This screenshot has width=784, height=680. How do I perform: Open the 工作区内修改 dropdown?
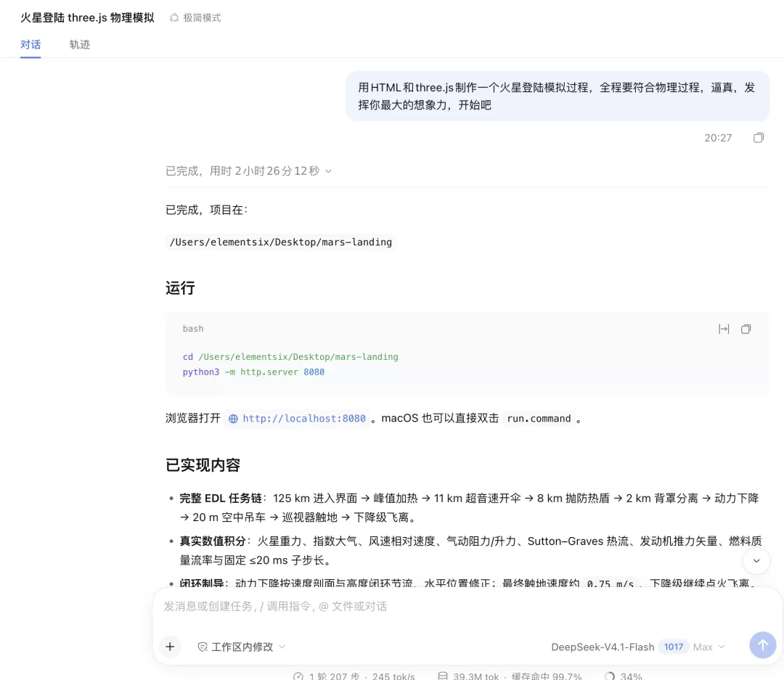(242, 647)
